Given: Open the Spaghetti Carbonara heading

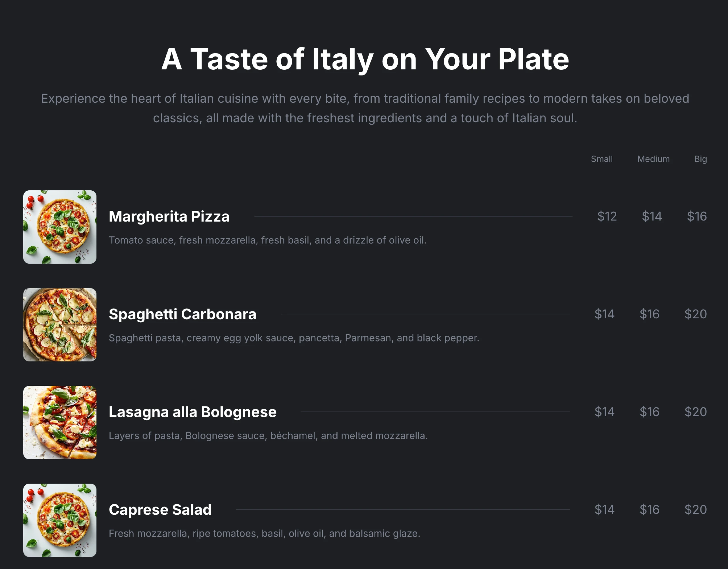Looking at the screenshot, I should 182,314.
